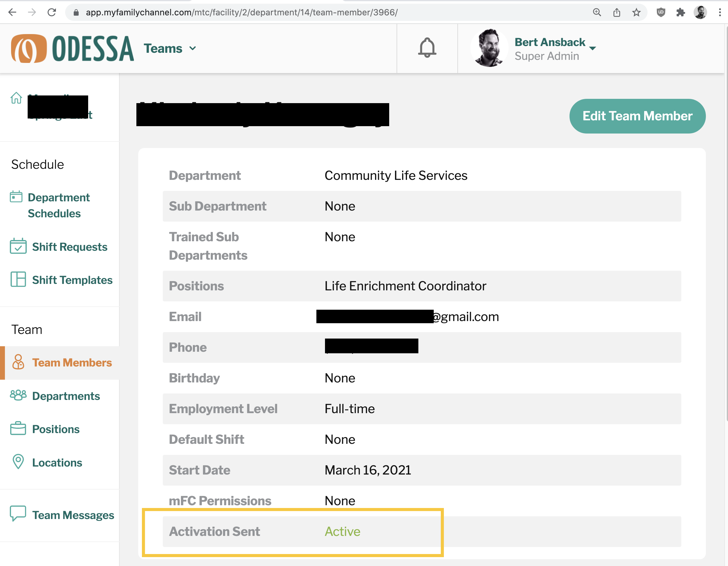Image resolution: width=728 pixels, height=566 pixels.
Task: Open the Chrome three-dot menu
Action: pos(720,12)
